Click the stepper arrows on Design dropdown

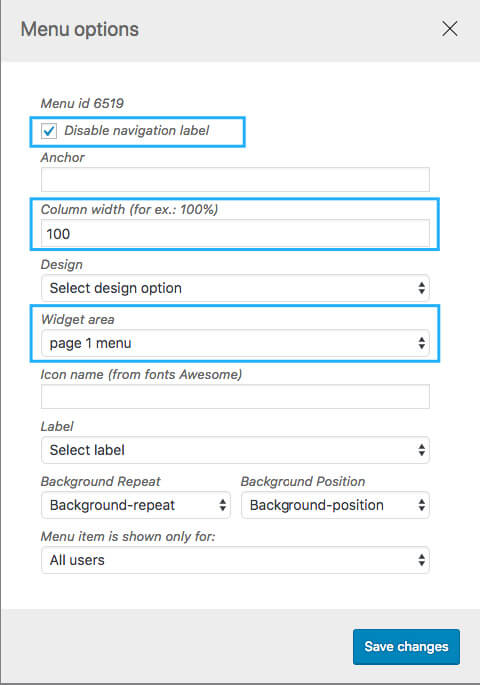pyautogui.click(x=421, y=288)
